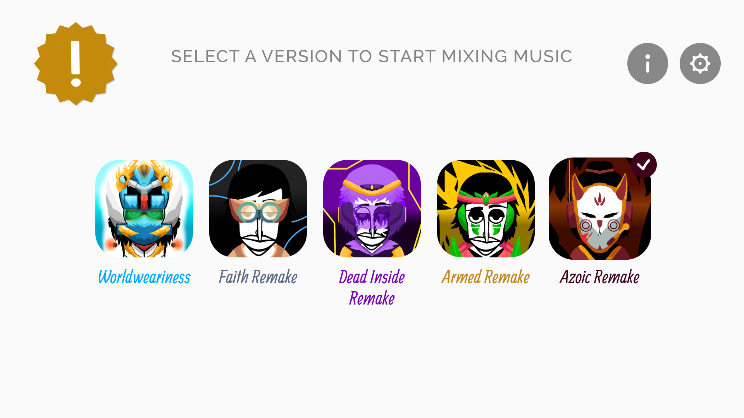Select the Worldweariness version icon
744x418 pixels.
[x=144, y=208]
